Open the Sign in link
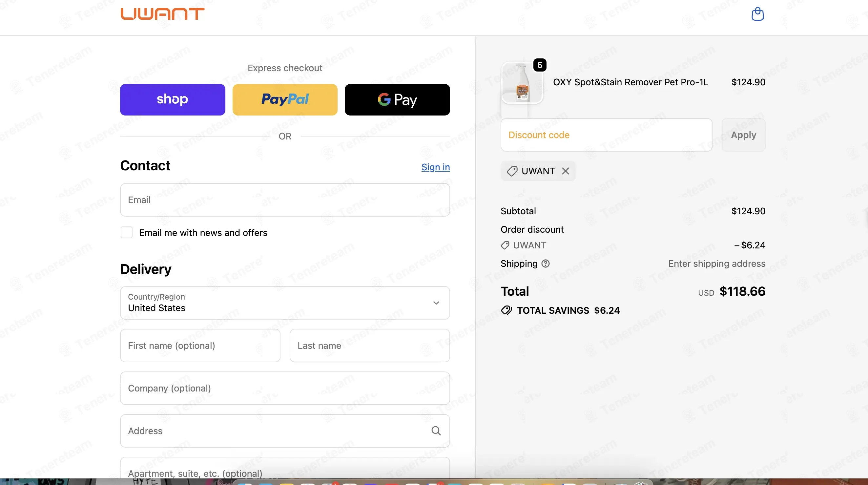Screen dimensions: 868x485 point(435,167)
